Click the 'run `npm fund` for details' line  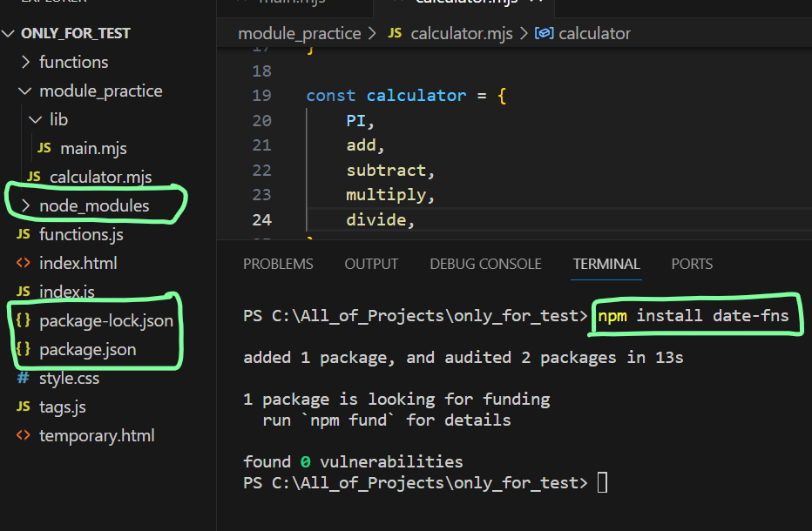pos(386,420)
